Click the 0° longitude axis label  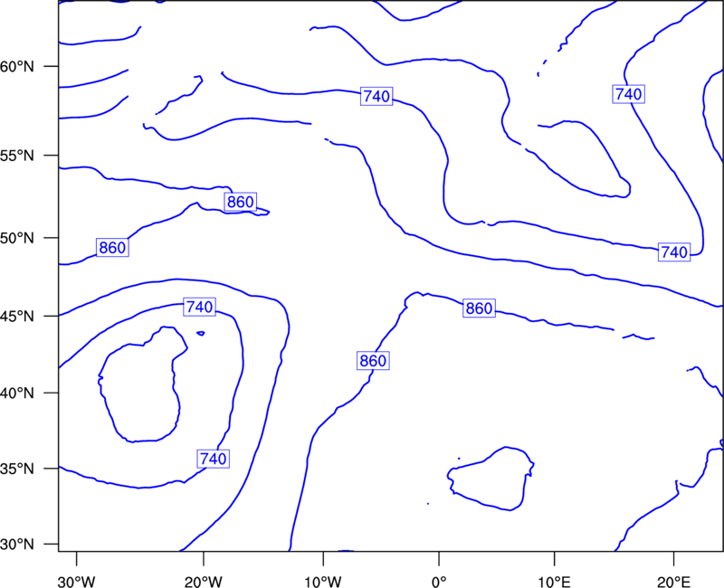click(439, 582)
